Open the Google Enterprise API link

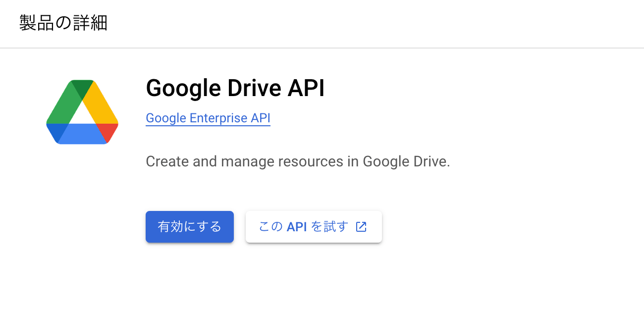[208, 118]
